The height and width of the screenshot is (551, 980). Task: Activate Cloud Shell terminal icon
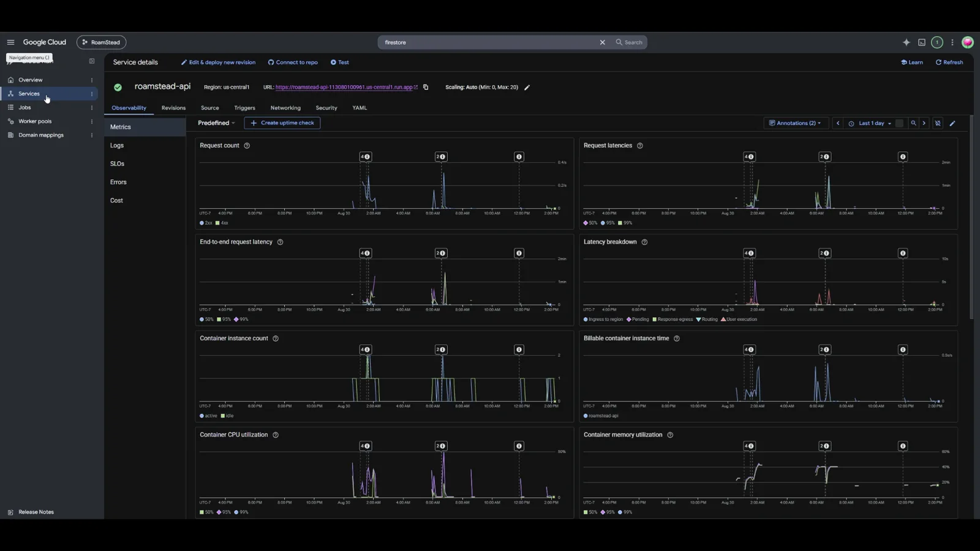coord(922,42)
